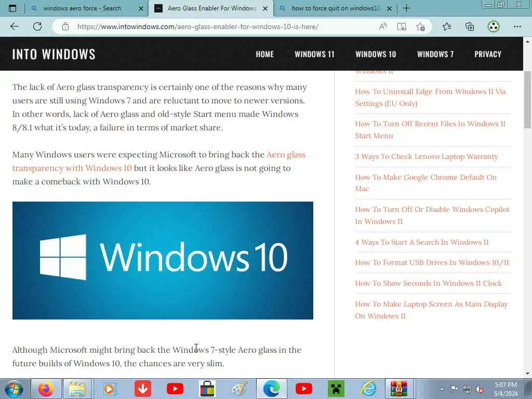Image resolution: width=532 pixels, height=399 pixels.
Task: Launch Firefox from the taskbar
Action: tap(46, 389)
